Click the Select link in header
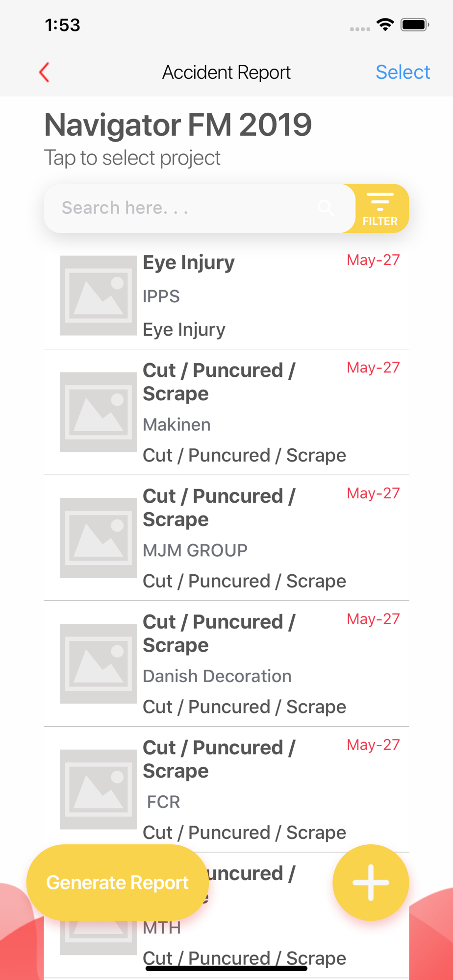The height and width of the screenshot is (980, 453). 403,73
